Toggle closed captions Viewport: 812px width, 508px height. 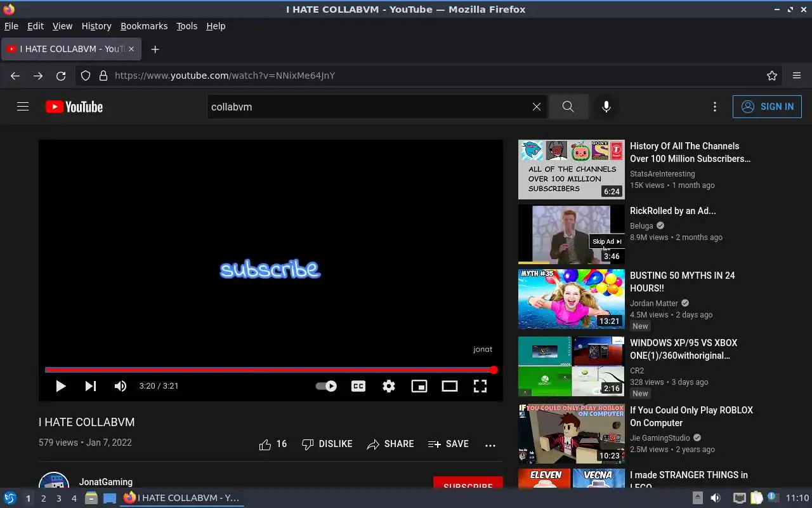tap(358, 386)
